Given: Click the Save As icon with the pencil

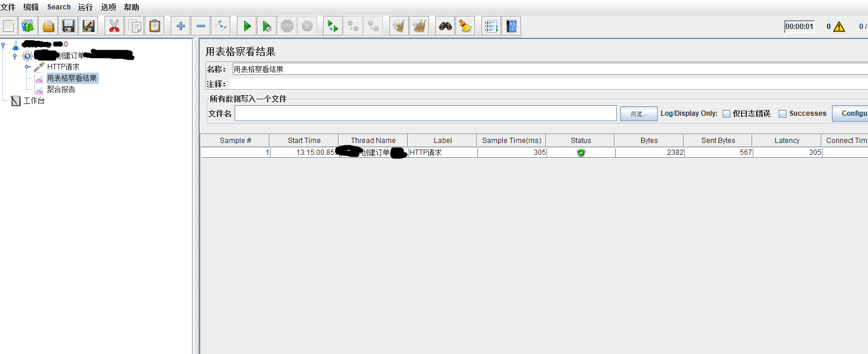Looking at the screenshot, I should coord(89,26).
